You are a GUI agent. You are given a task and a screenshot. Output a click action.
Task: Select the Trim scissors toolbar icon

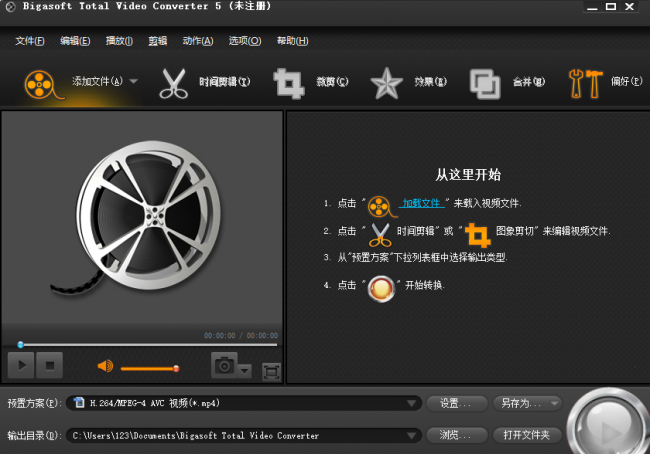pos(173,84)
